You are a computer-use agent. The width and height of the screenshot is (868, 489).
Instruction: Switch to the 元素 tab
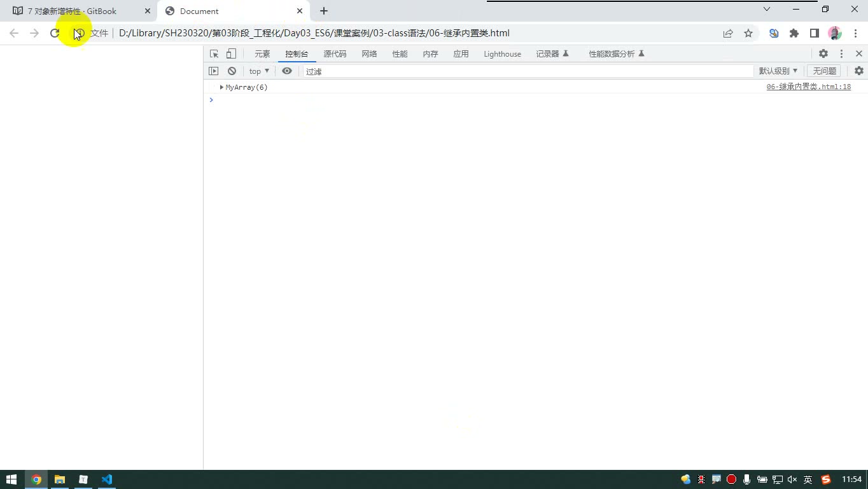point(262,54)
